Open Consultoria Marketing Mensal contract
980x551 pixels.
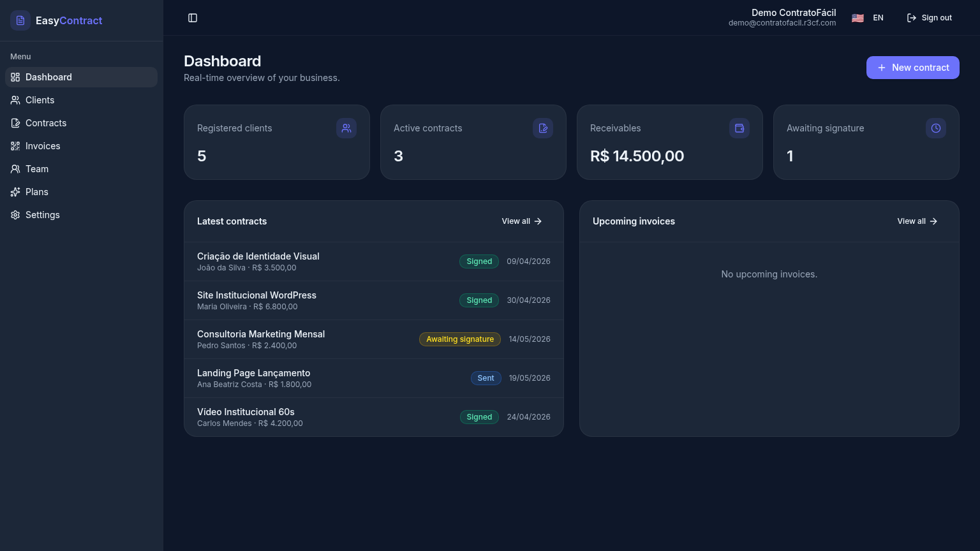pos(374,339)
